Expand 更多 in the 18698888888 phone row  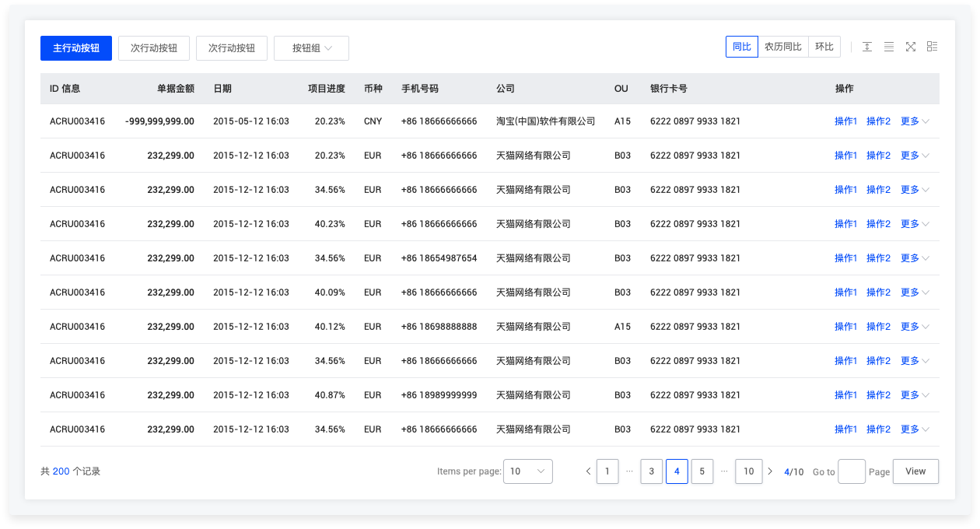pos(915,327)
